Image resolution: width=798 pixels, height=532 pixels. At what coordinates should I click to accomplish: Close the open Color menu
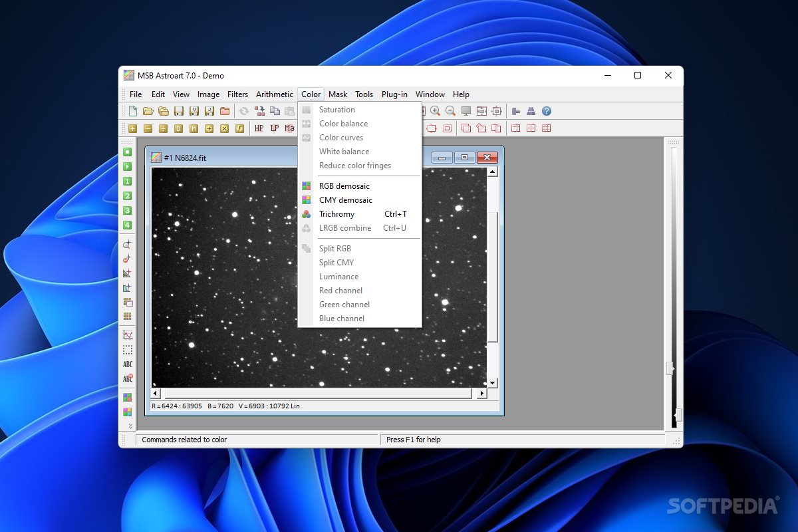click(311, 94)
